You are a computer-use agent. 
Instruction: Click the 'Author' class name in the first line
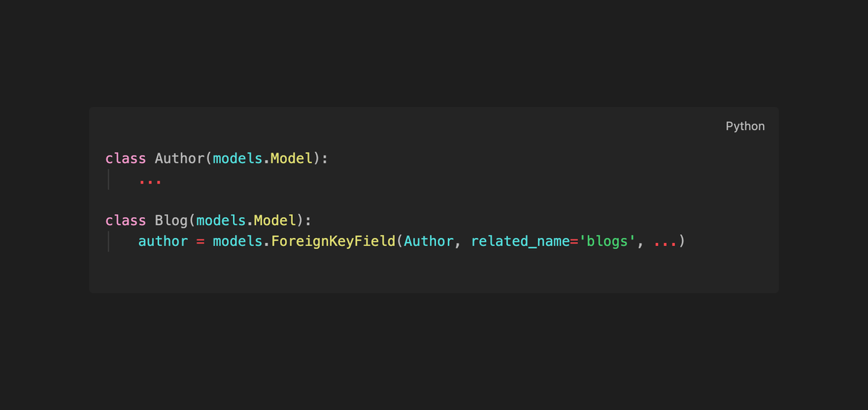[179, 158]
